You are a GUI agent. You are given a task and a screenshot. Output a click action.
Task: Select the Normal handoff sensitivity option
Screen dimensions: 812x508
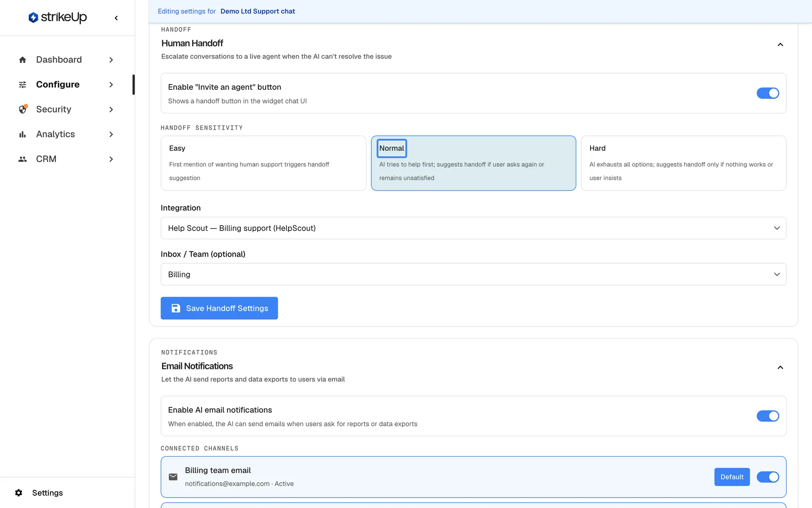[473, 163]
